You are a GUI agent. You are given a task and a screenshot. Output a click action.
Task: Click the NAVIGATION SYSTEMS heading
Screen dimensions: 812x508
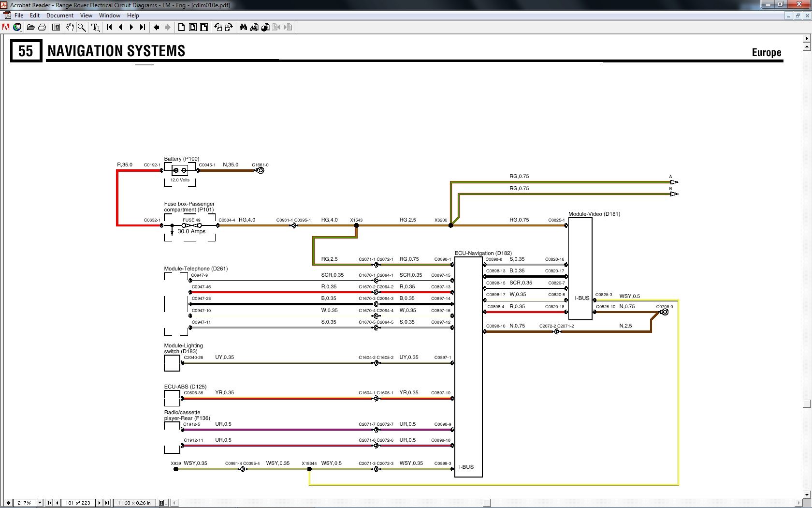pos(116,51)
